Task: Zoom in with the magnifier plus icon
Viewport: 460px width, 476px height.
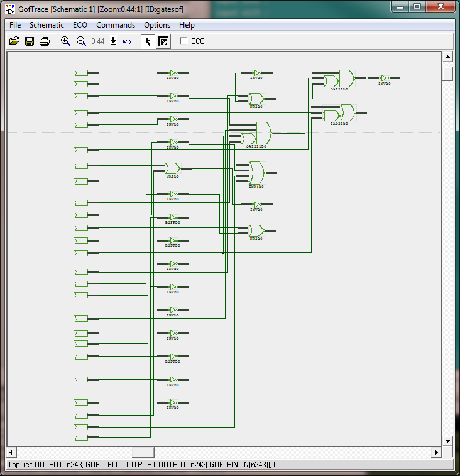Action: coord(65,41)
